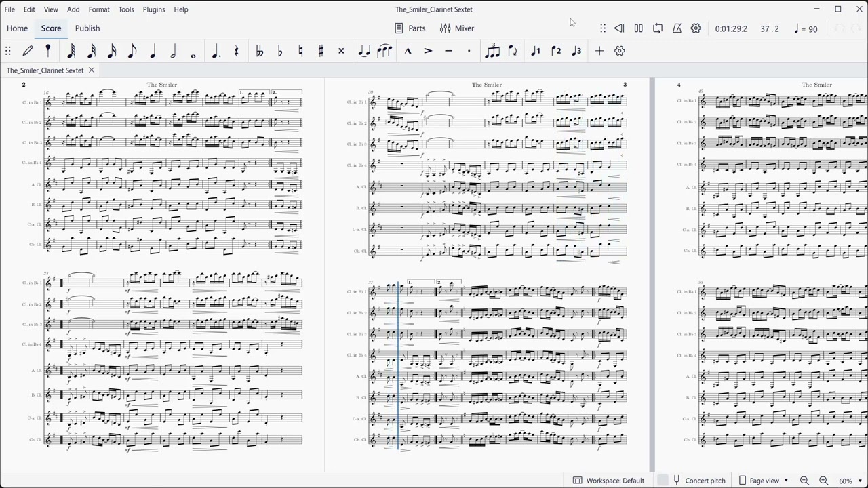Click the playback time 0:01:29:2
Image resolution: width=868 pixels, height=488 pixels.
click(x=731, y=29)
